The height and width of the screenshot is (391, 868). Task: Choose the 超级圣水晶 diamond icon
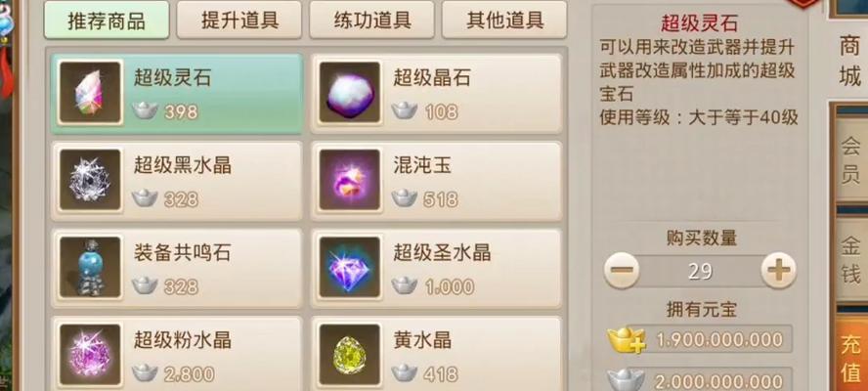coord(350,268)
